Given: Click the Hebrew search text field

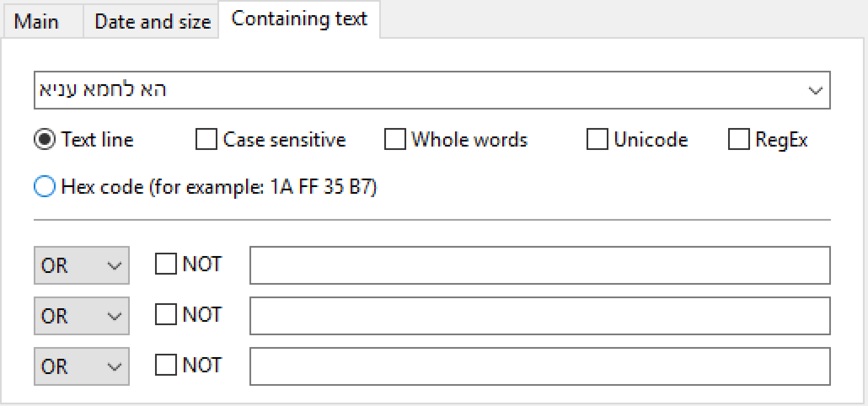Looking at the screenshot, I should point(416,90).
